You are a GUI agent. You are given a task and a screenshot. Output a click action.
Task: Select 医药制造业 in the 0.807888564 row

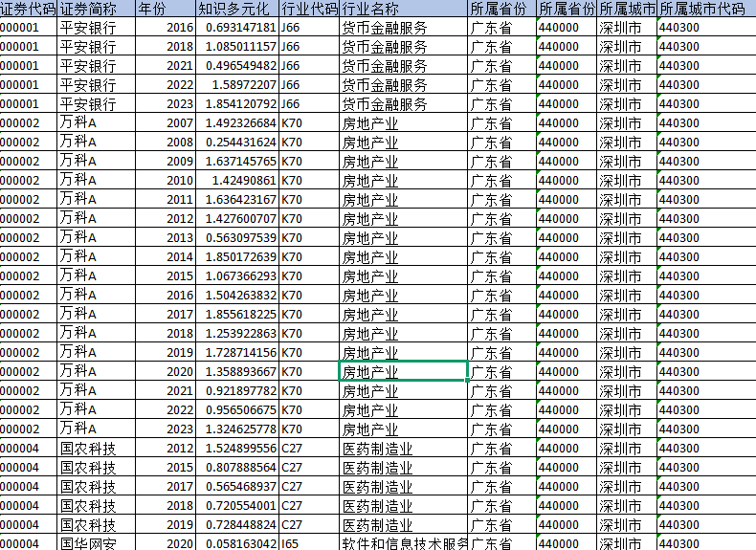[x=404, y=467]
